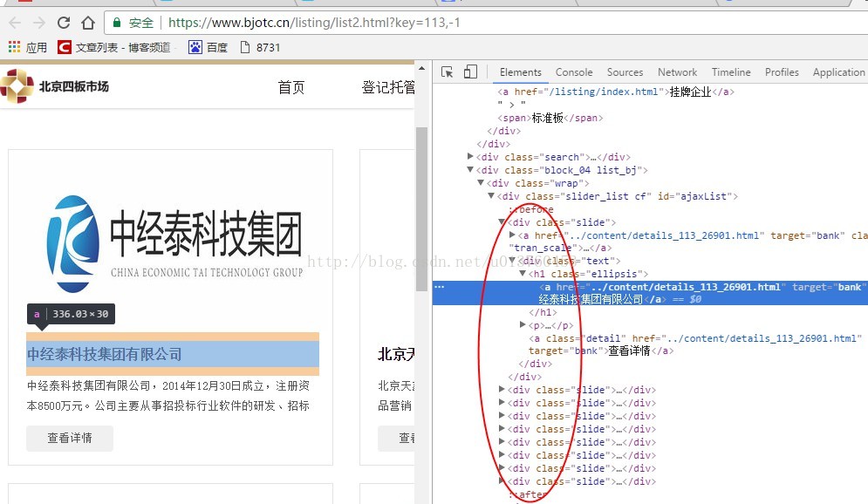Click the page vertical scrollbar thumb
The image size is (868, 504).
(x=422, y=208)
